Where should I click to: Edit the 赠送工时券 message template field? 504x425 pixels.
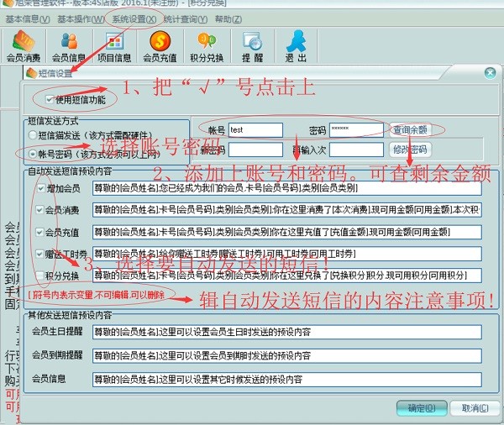point(287,254)
